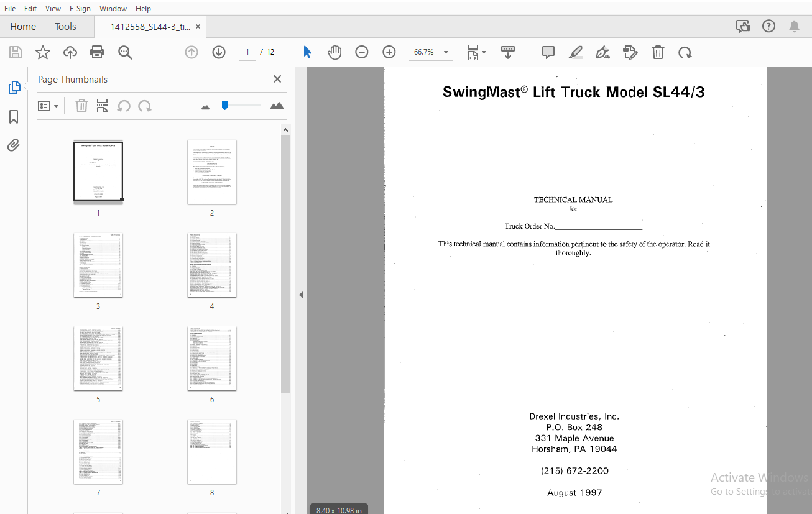Open the Page Thumbnails sidebar icon

click(x=14, y=88)
